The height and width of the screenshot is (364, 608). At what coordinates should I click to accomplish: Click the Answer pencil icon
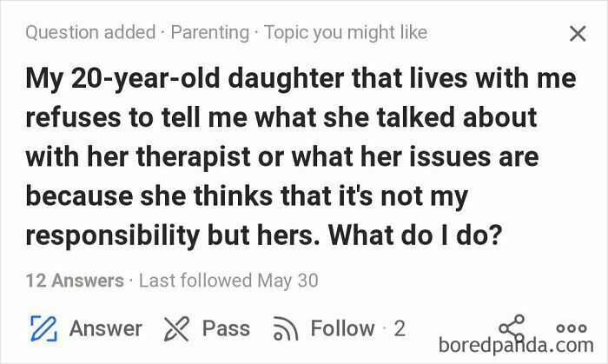43,328
